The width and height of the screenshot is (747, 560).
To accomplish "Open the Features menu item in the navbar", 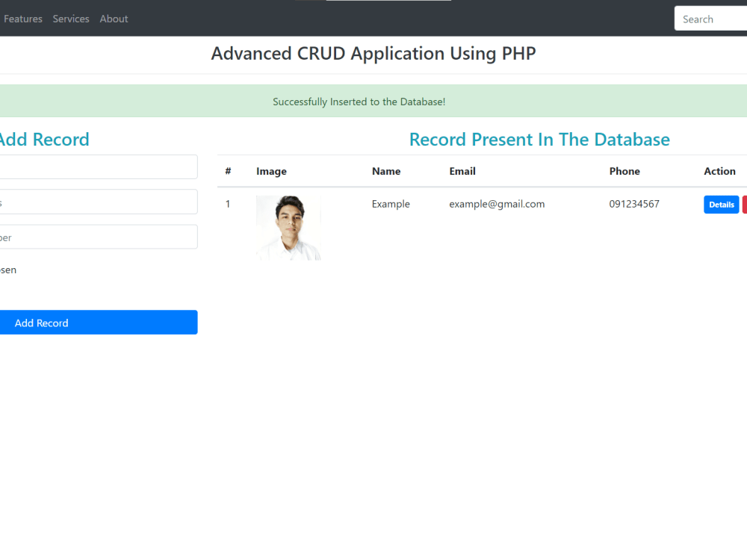I will [x=22, y=18].
